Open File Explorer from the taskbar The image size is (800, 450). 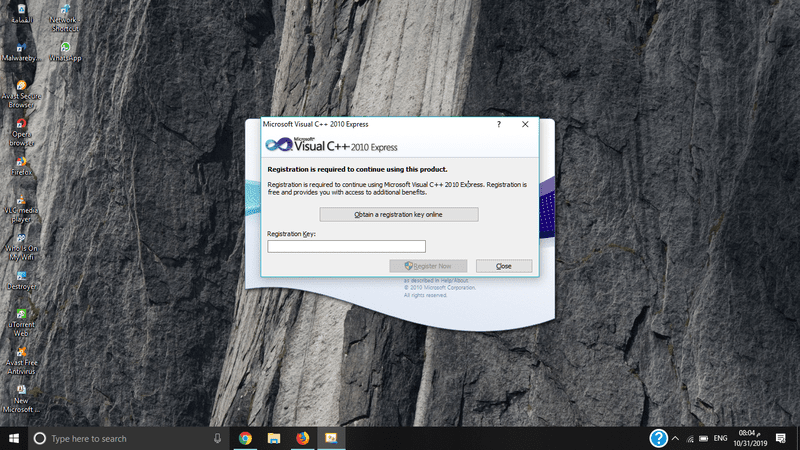coord(274,438)
